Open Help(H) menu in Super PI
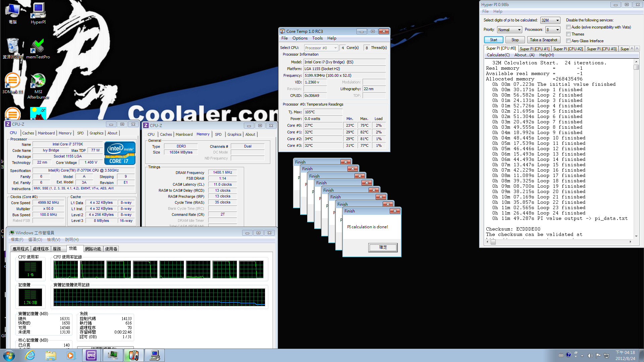Image resolution: width=644 pixels, height=362 pixels. click(546, 55)
